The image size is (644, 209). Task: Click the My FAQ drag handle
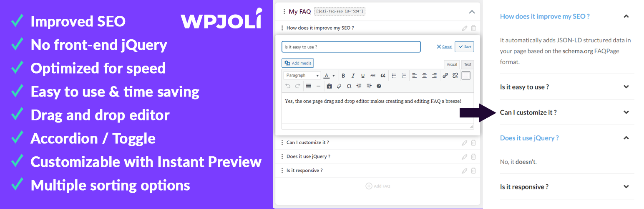pyautogui.click(x=284, y=12)
